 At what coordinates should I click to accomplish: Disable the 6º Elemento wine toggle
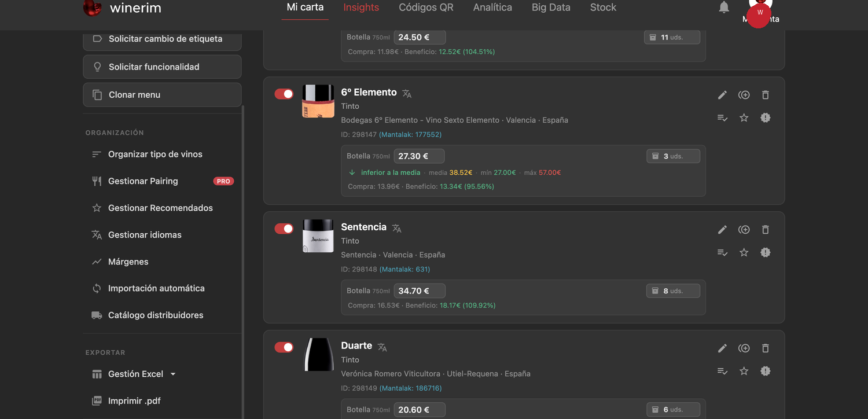click(x=284, y=94)
